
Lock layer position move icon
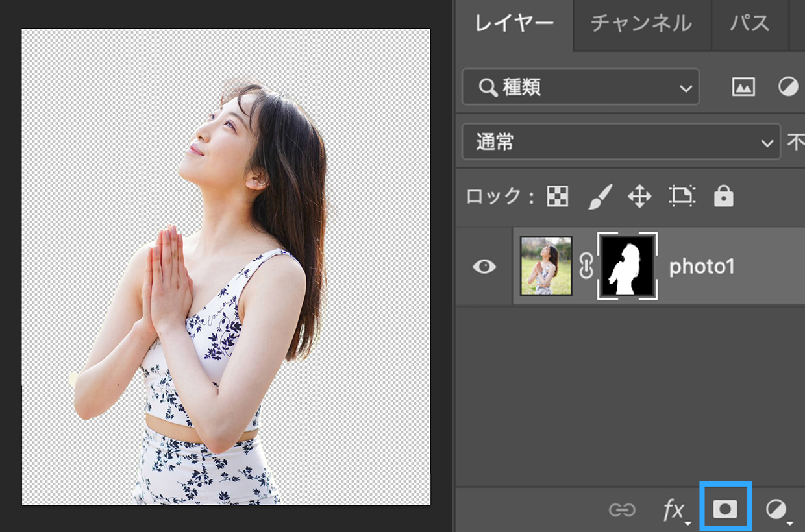coord(639,196)
